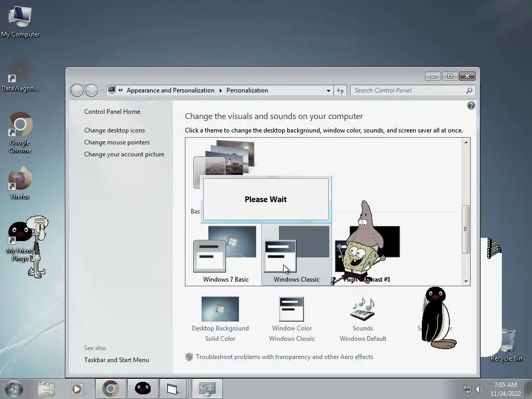Open Windows Media Player from the taskbar

click(x=77, y=389)
